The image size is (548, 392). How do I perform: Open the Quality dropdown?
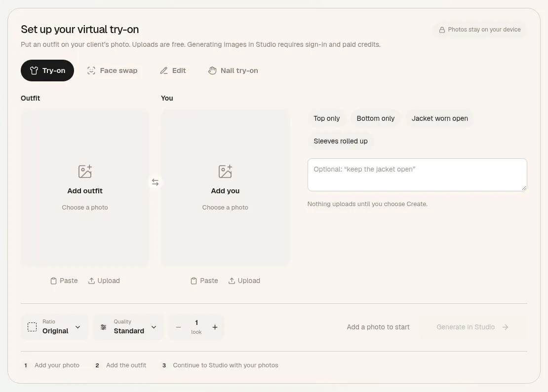[128, 327]
